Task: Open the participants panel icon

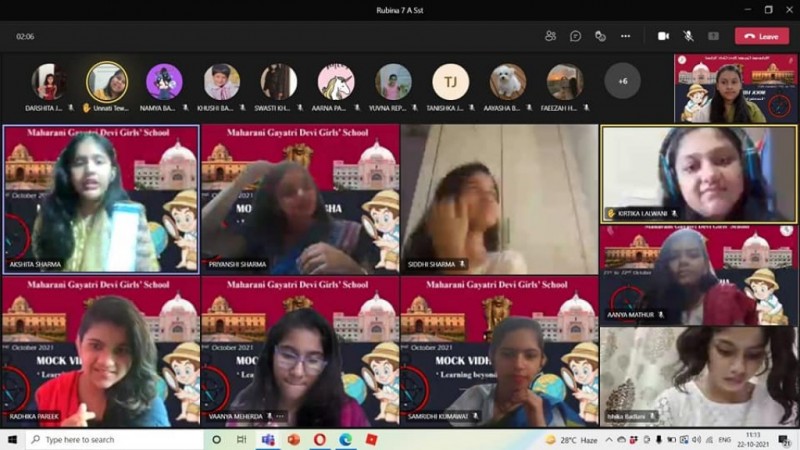Action: [x=551, y=36]
